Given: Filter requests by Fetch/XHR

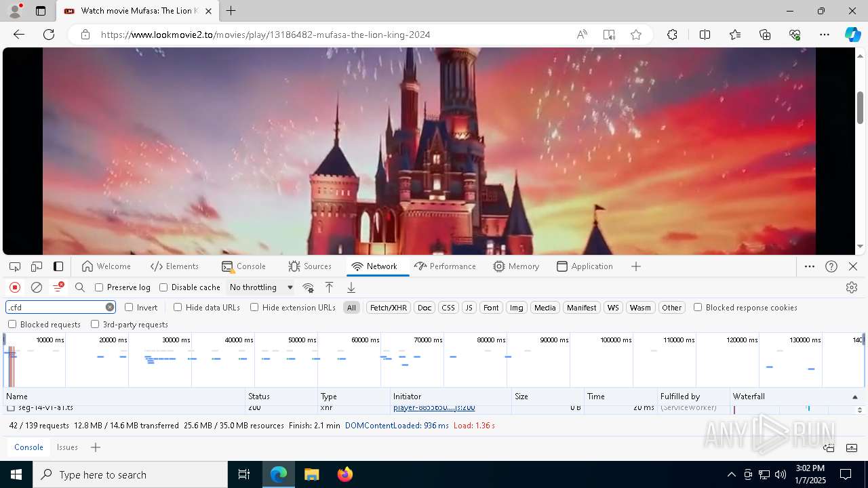Looking at the screenshot, I should coord(389,308).
